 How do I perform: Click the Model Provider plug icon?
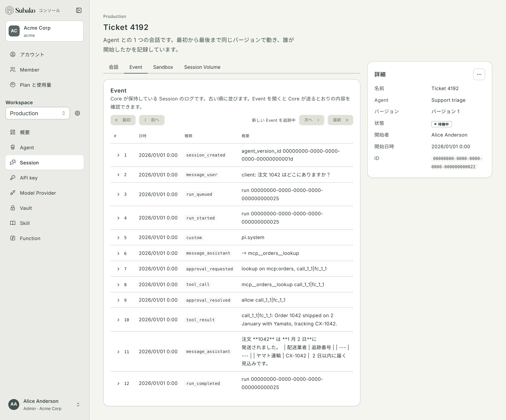(13, 193)
